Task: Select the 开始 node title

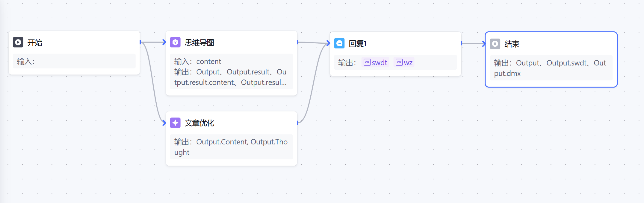Action: click(x=35, y=42)
